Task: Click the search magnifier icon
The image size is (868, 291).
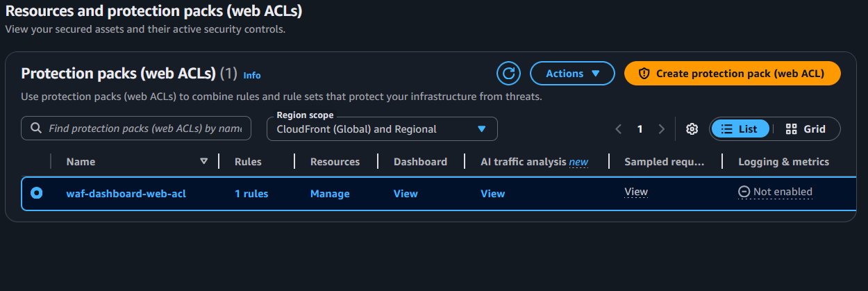Action: click(35, 128)
